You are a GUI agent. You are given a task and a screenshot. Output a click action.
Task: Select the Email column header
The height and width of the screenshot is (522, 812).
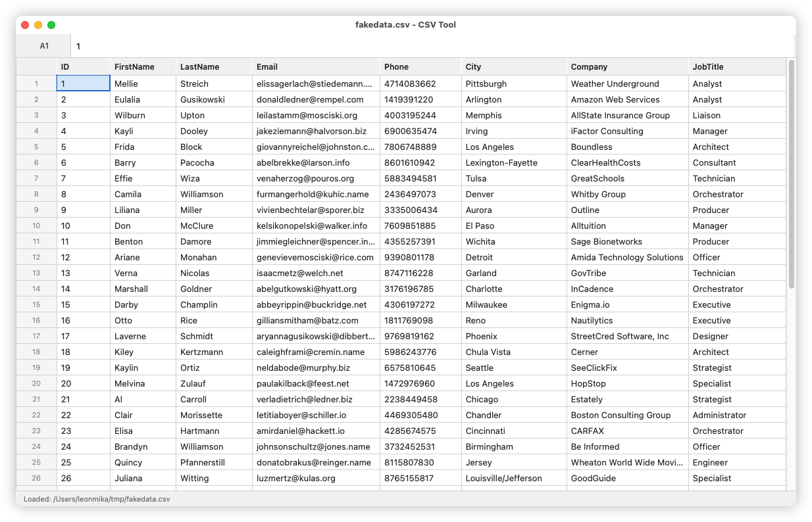316,66
